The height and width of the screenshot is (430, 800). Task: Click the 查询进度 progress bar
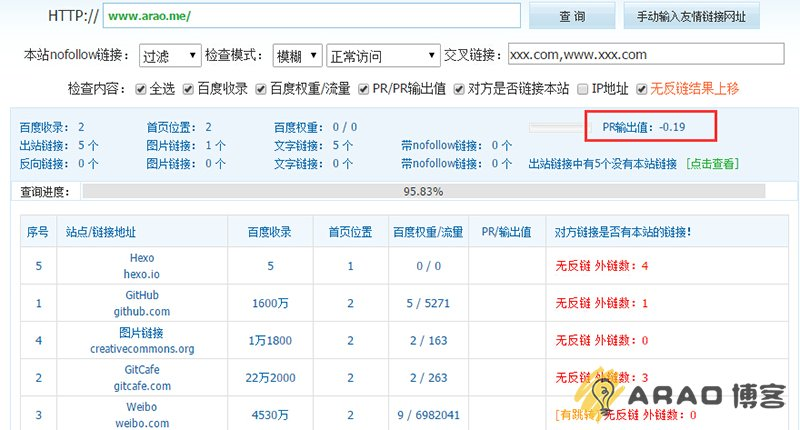[424, 191]
